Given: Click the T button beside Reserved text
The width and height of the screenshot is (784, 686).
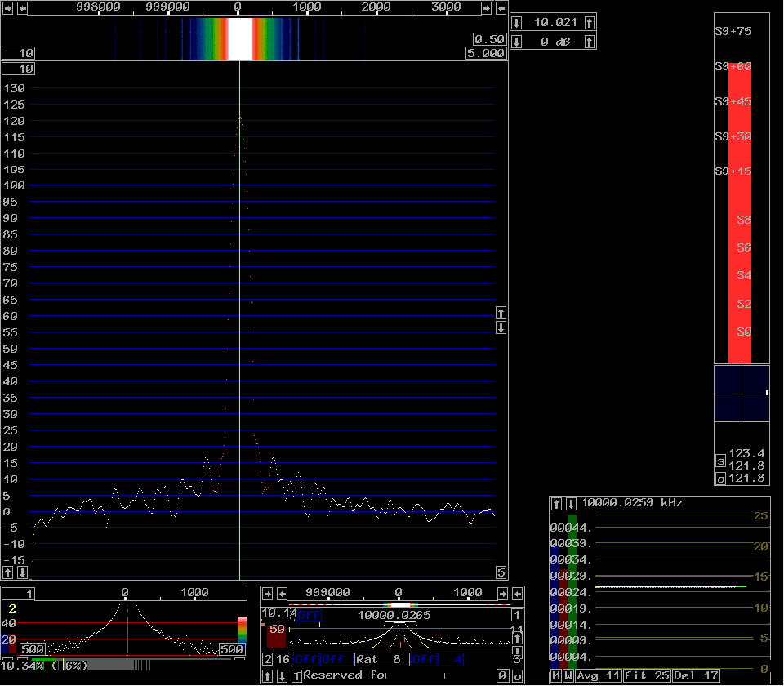Looking at the screenshot, I should point(296,676).
